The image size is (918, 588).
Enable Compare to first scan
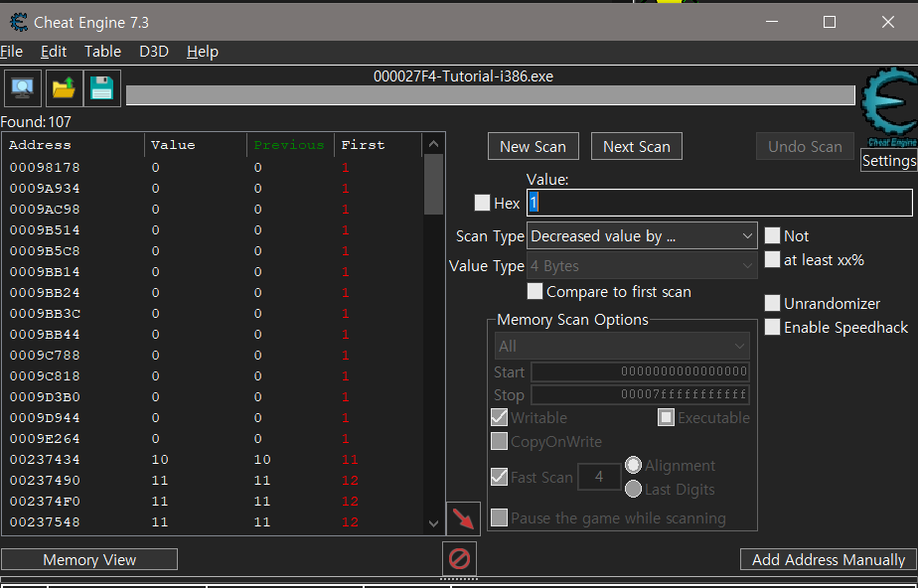(x=535, y=291)
